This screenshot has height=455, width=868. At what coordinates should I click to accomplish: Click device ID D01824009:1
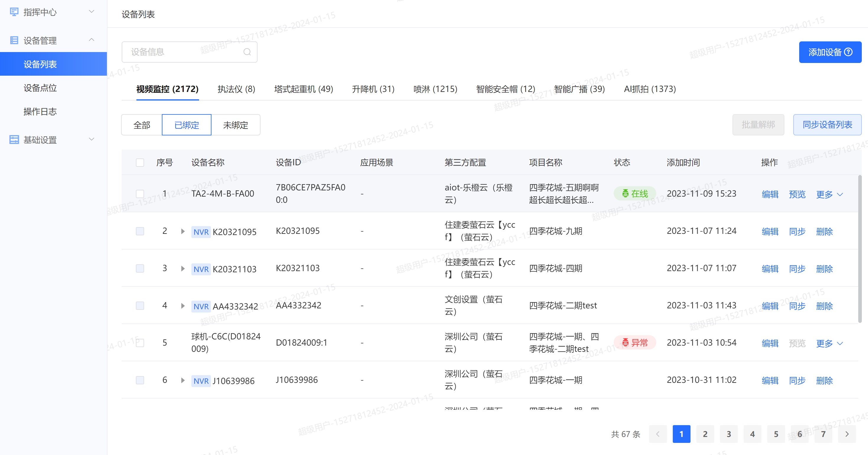[x=301, y=343]
